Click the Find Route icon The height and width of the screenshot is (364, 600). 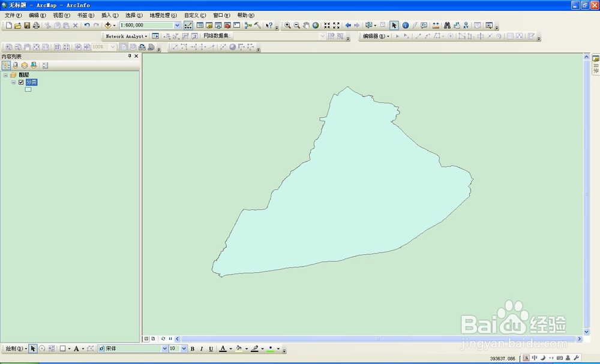457,25
